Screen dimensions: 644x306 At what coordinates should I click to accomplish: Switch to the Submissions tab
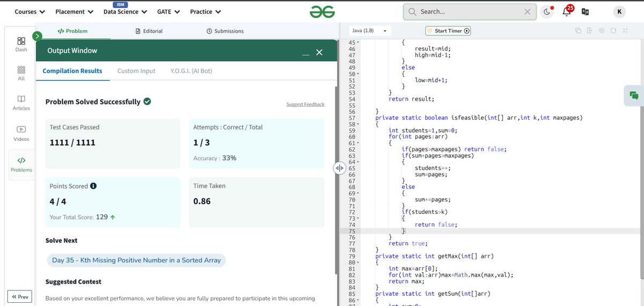(x=225, y=31)
